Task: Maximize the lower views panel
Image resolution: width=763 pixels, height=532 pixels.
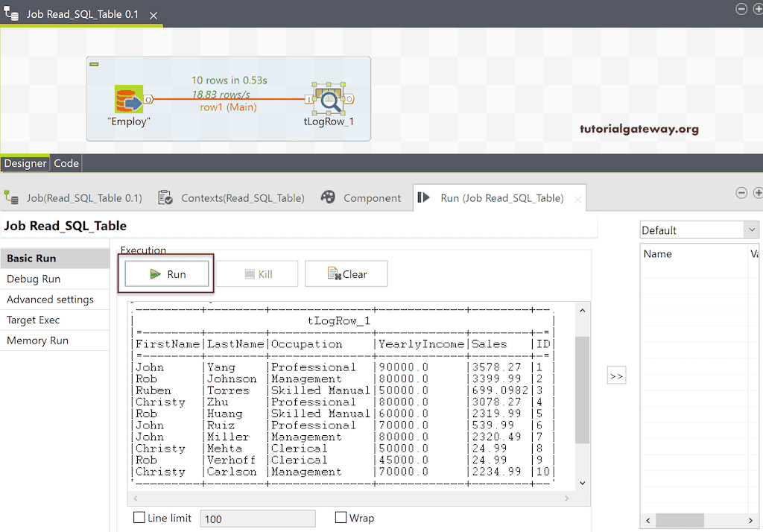Action: (758, 193)
